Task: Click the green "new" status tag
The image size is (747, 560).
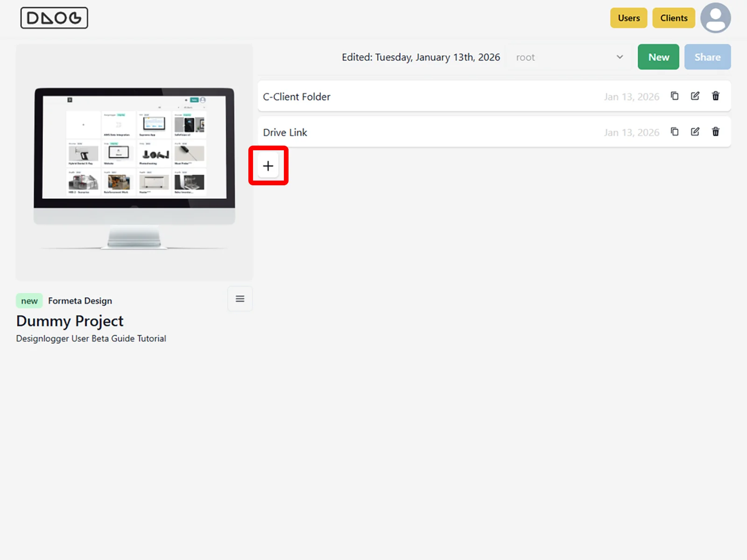Action: pos(29,301)
